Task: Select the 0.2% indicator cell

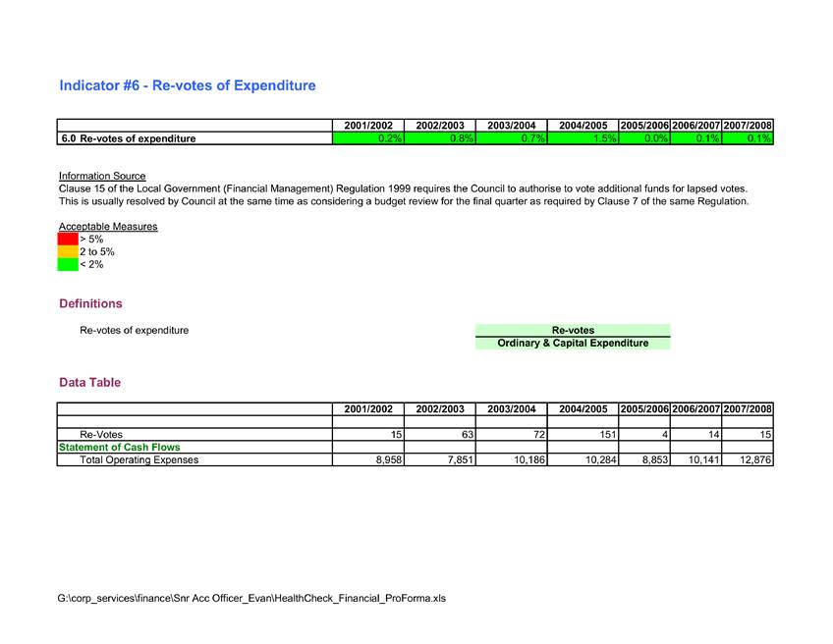Action: pos(368,138)
